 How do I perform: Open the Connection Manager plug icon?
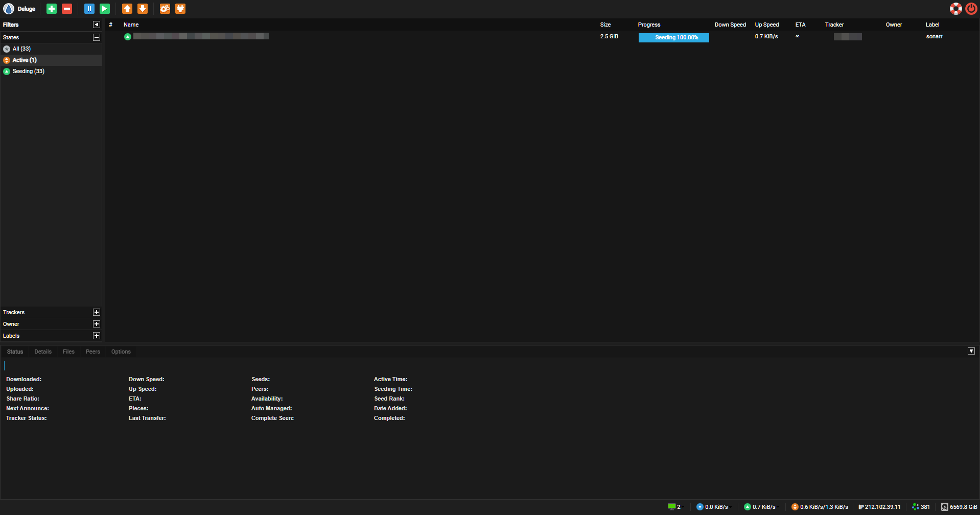(x=180, y=9)
